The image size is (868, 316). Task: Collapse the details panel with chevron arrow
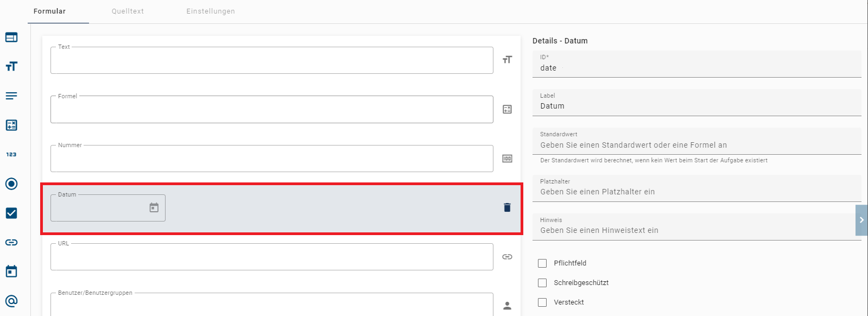pos(861,220)
